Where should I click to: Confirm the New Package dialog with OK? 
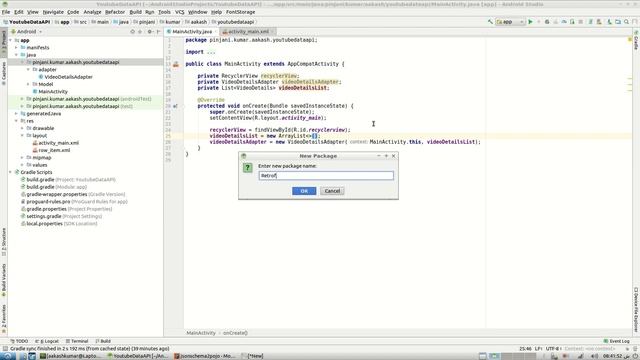click(x=304, y=191)
